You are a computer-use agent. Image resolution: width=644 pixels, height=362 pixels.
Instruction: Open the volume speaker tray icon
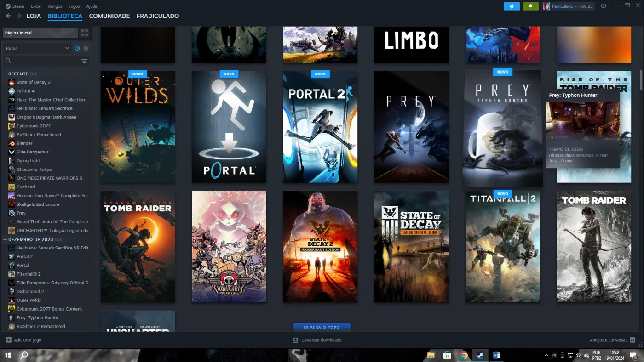click(578, 355)
